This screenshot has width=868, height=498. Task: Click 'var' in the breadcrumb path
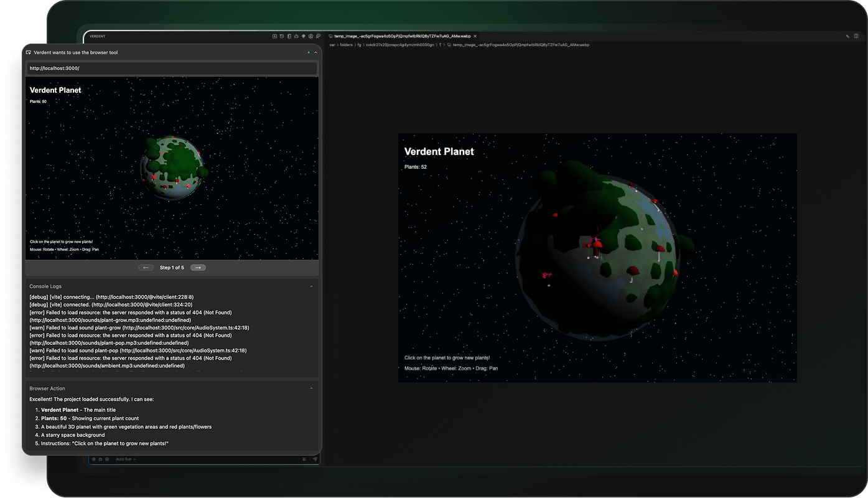pyautogui.click(x=332, y=45)
